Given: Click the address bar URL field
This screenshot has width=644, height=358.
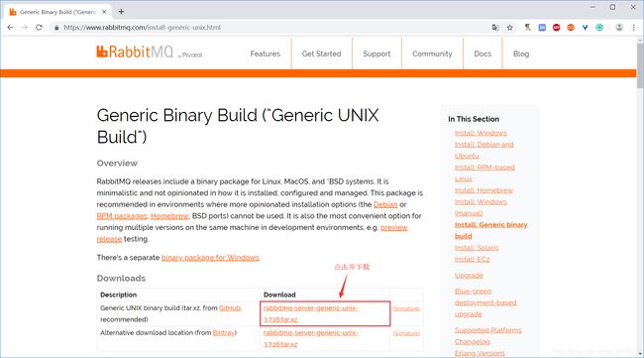Looking at the screenshot, I should coord(271,28).
